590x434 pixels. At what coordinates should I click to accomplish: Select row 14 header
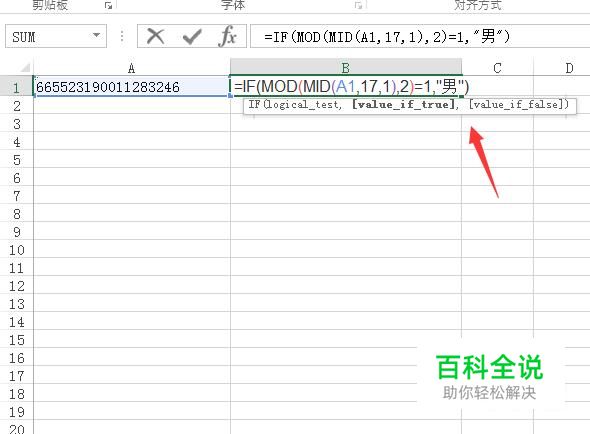pyautogui.click(x=17, y=322)
